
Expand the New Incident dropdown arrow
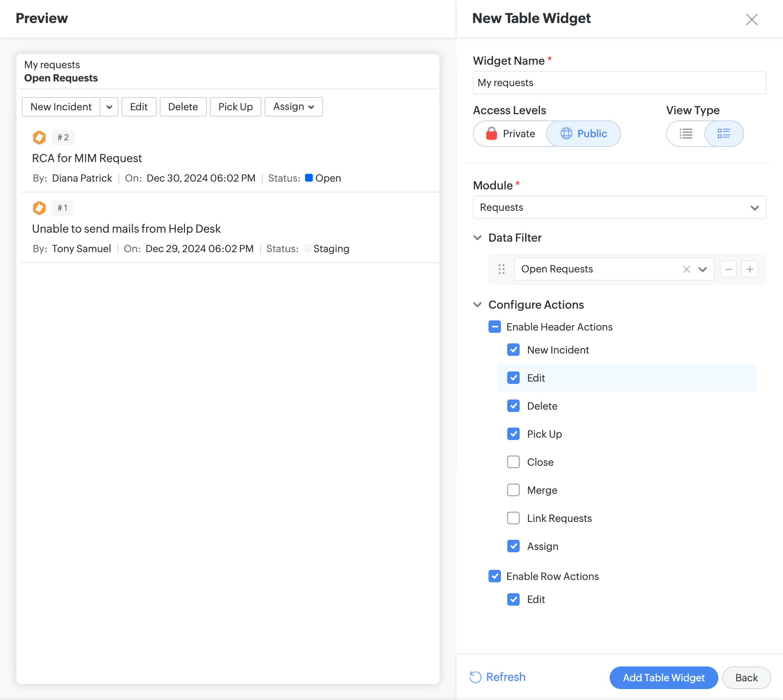pyautogui.click(x=109, y=107)
